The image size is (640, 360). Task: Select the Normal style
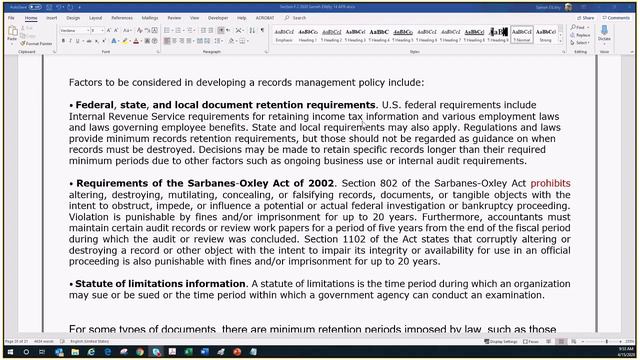pos(522,35)
